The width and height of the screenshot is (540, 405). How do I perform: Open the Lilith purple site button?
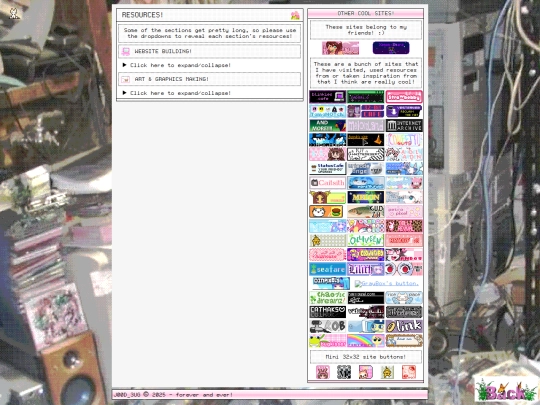pos(365,269)
